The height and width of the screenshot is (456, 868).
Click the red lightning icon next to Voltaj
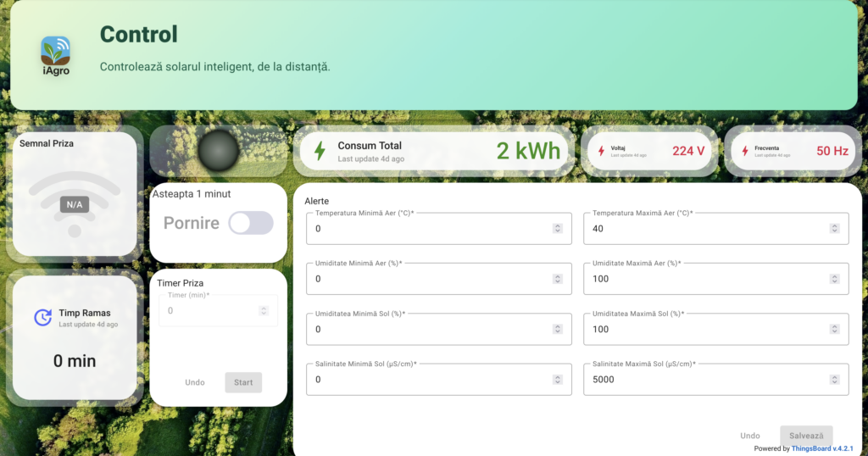(601, 151)
